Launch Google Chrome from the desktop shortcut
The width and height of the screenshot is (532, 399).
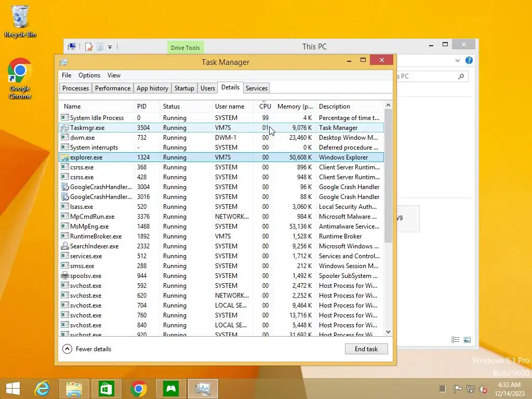pyautogui.click(x=20, y=79)
